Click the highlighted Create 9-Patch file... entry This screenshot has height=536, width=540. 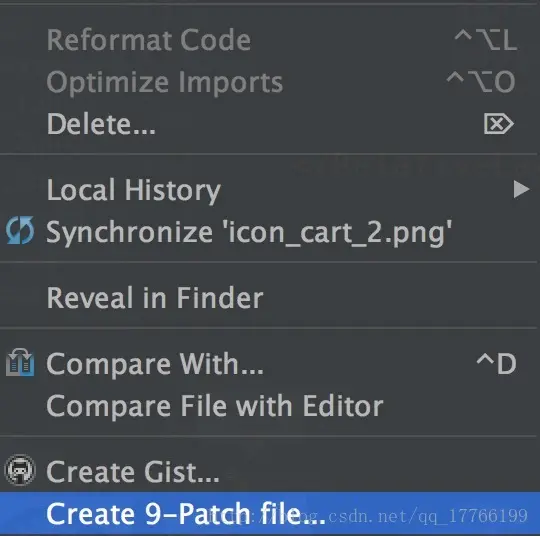270,513
